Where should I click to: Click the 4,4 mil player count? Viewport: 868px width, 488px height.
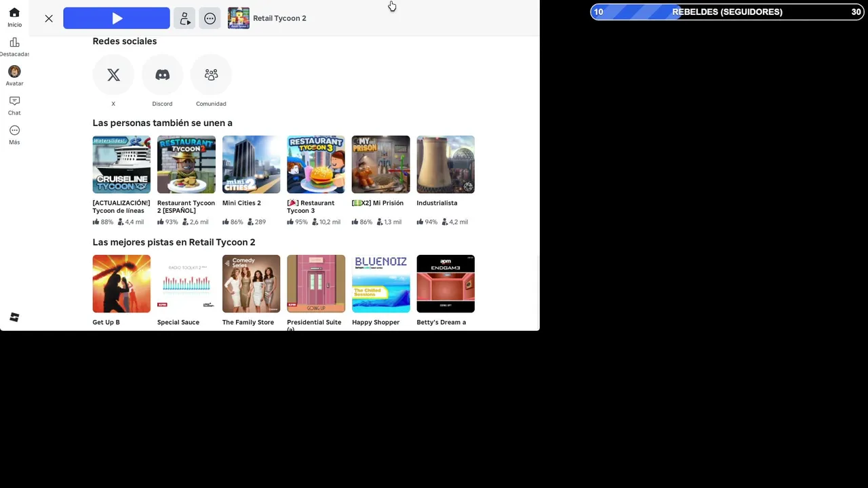130,222
